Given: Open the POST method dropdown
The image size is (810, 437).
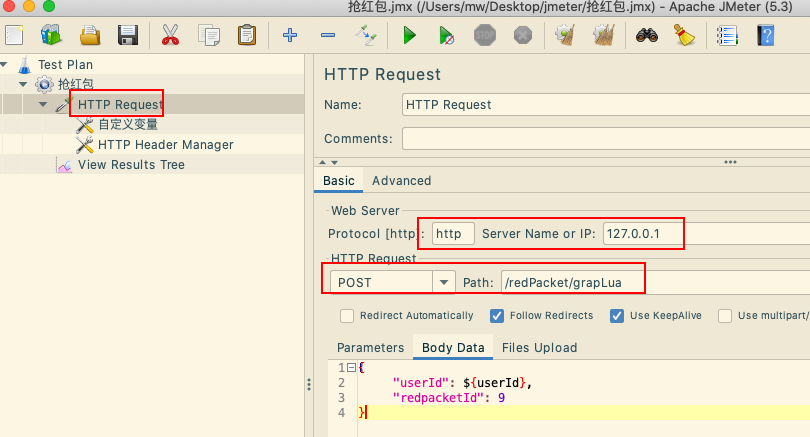Looking at the screenshot, I should click(x=443, y=282).
